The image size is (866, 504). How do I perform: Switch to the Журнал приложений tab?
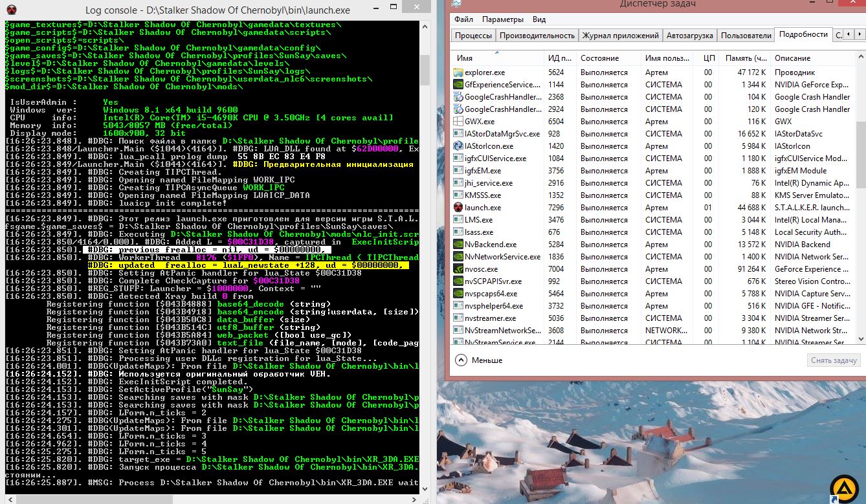click(x=620, y=36)
